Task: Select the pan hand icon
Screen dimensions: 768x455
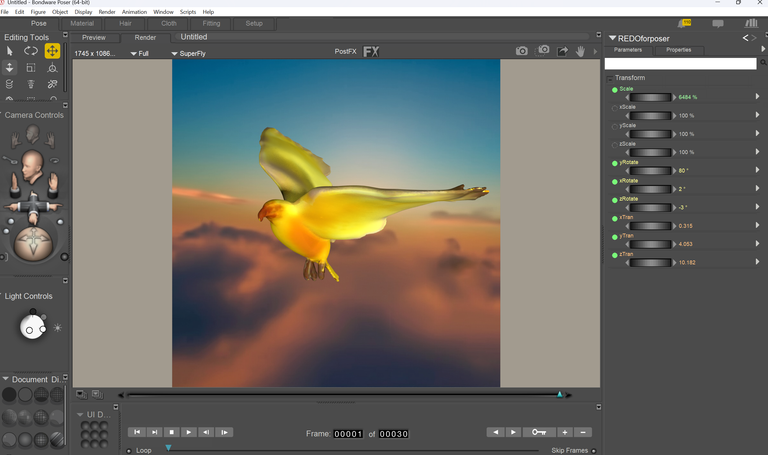Action: click(580, 51)
